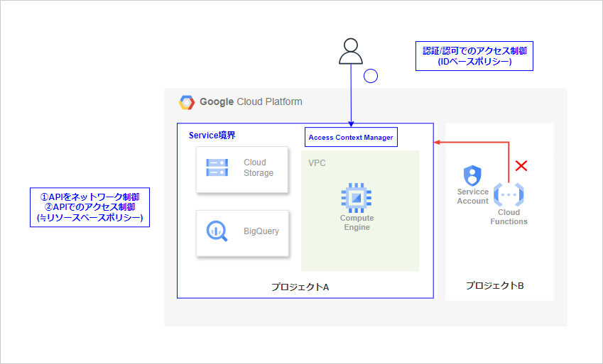Click the Google Cloud Platform hexagon logo
603x364 pixels.
[x=187, y=102]
